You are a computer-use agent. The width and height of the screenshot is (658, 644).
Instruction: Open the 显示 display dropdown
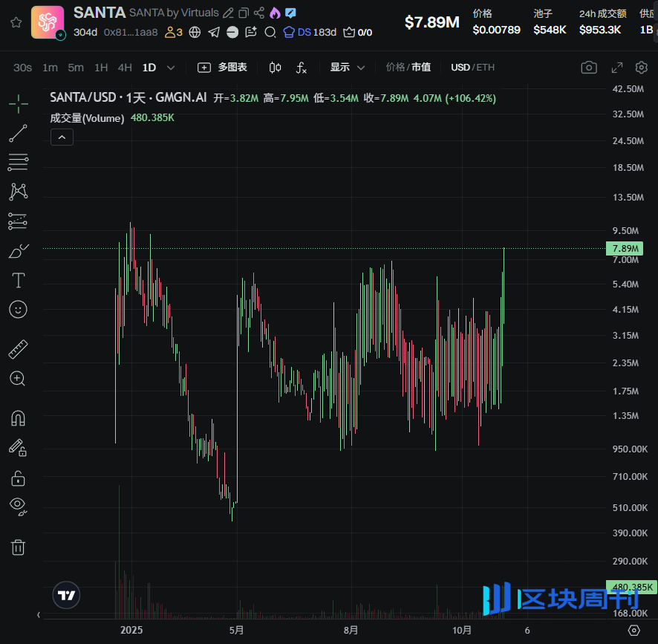tap(348, 68)
